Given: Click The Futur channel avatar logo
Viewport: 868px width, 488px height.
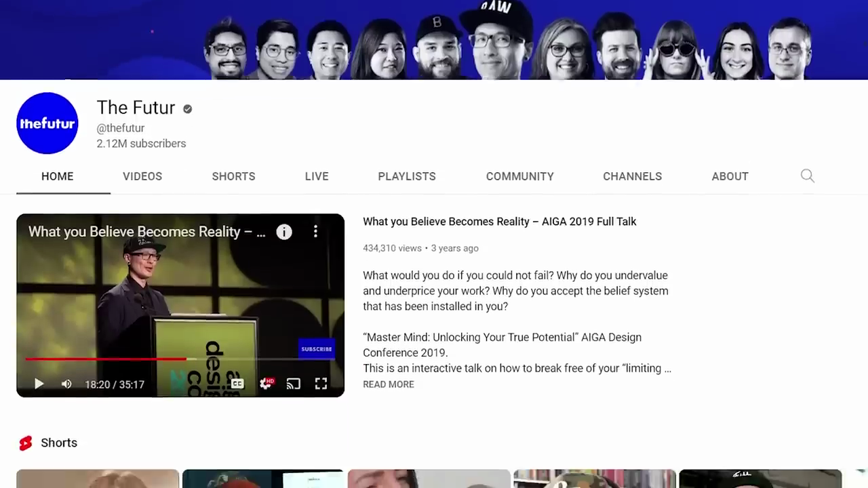Looking at the screenshot, I should click(x=47, y=123).
